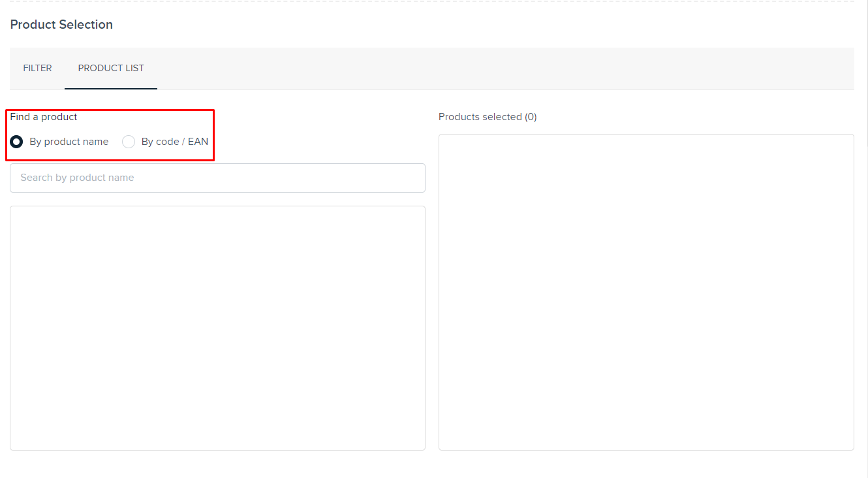Click the underline beneath PRODUCT LIST tab
Screen dimensions: 868x478
point(111,88)
